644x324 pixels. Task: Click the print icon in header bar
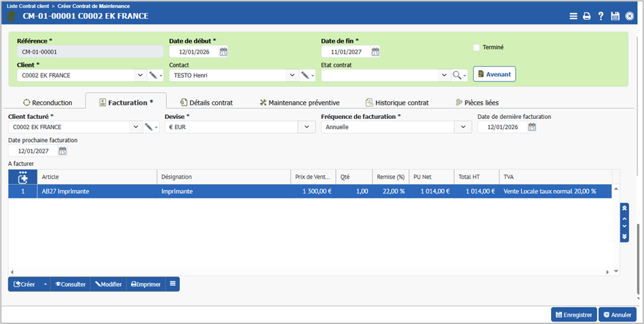tap(587, 16)
